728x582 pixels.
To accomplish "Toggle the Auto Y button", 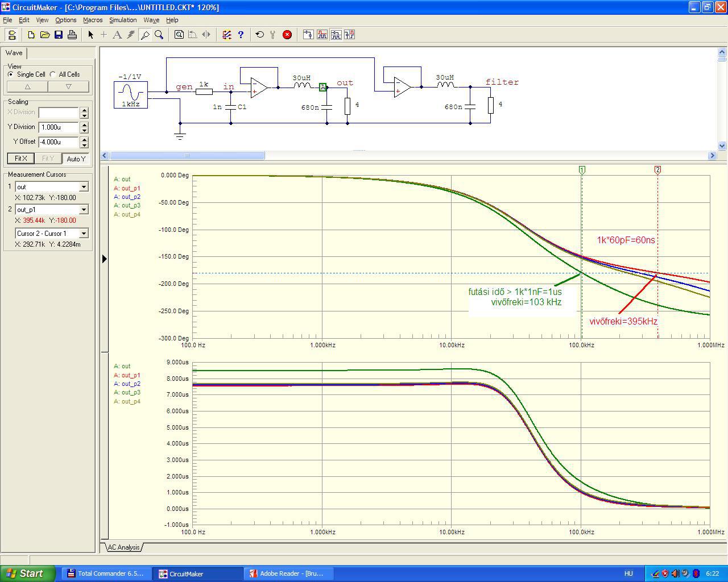I will click(76, 159).
